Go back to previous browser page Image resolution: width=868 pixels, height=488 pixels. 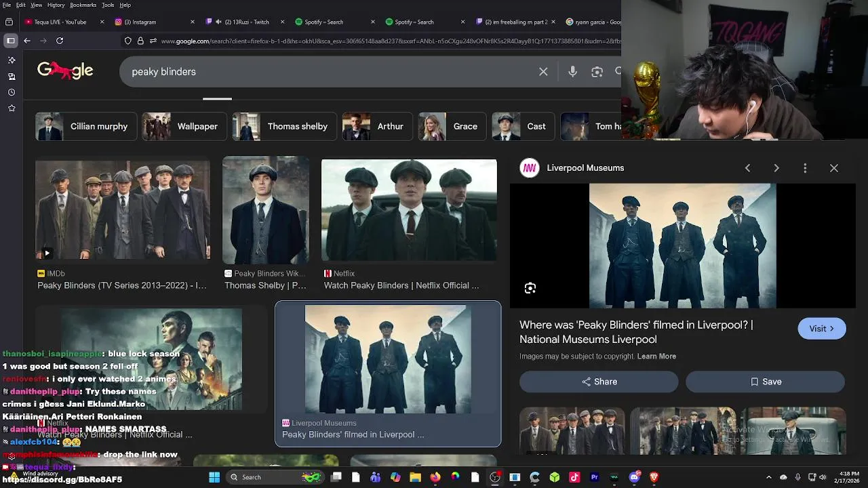27,41
